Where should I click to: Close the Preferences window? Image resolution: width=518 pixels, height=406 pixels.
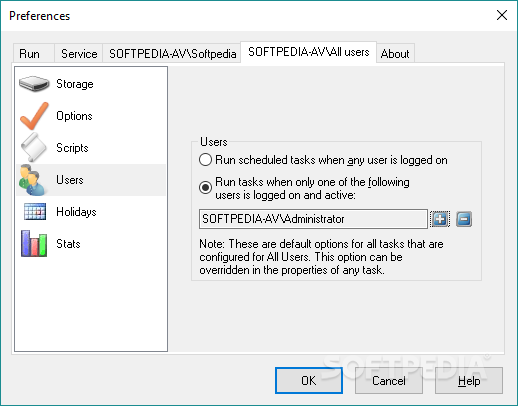[x=502, y=15]
